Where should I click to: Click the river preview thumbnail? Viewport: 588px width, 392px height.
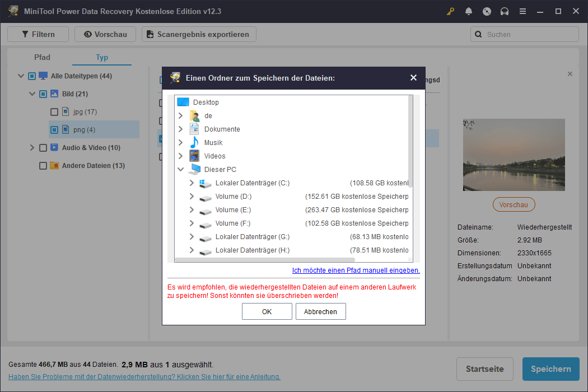tap(514, 155)
